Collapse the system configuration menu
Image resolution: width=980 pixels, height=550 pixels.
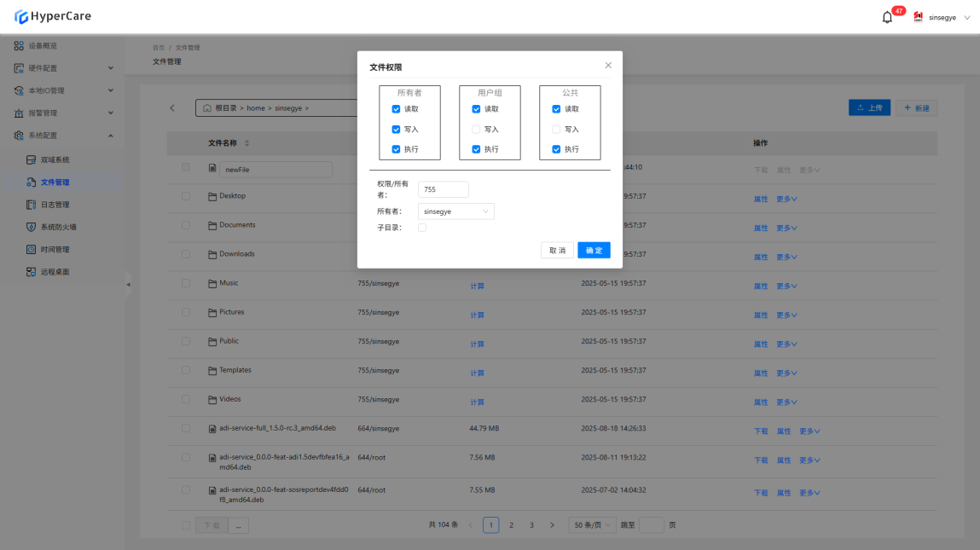click(110, 136)
